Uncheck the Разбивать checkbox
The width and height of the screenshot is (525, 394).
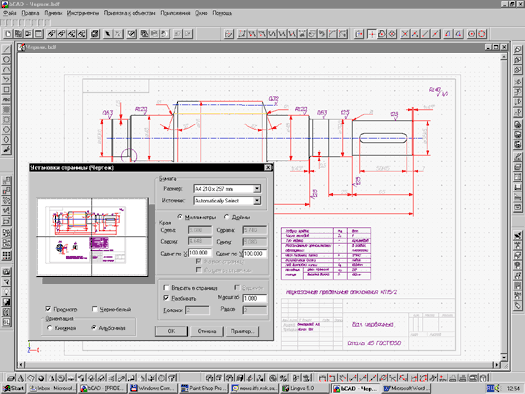tap(166, 298)
